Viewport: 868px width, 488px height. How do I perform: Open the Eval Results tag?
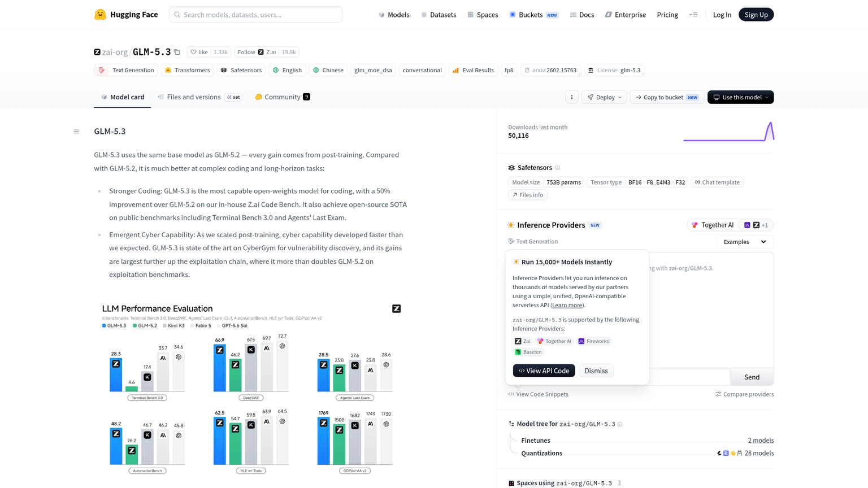coord(473,70)
